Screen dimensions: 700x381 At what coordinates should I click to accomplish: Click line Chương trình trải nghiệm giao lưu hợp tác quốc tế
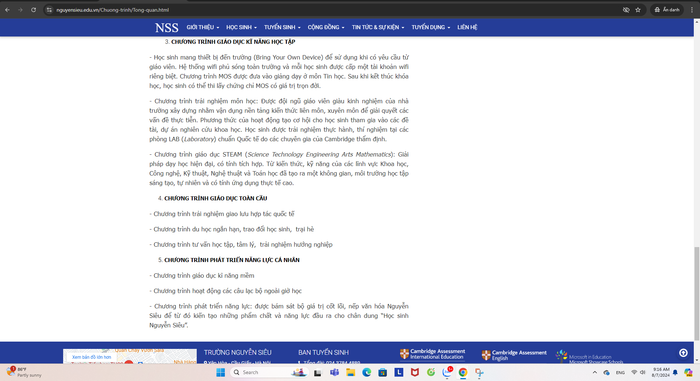[x=222, y=214]
